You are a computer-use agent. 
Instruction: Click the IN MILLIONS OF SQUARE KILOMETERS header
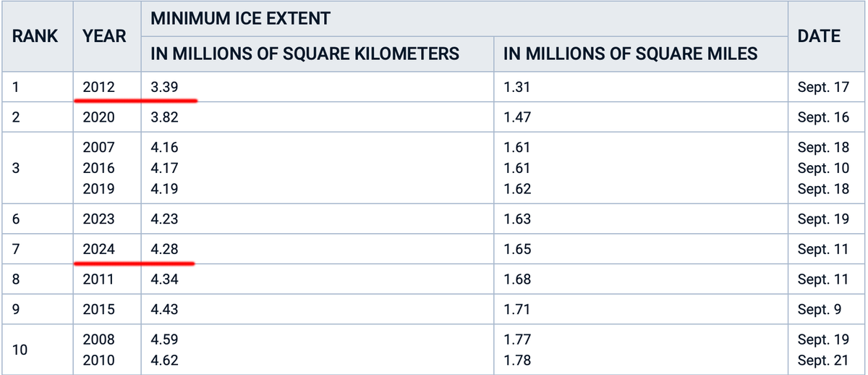305,54
